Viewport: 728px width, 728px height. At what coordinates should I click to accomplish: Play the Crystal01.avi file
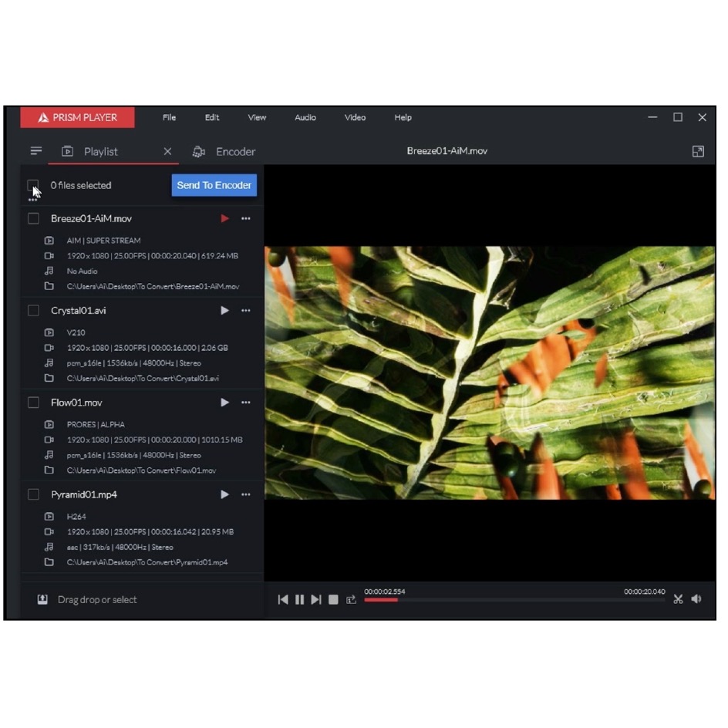[x=224, y=310]
